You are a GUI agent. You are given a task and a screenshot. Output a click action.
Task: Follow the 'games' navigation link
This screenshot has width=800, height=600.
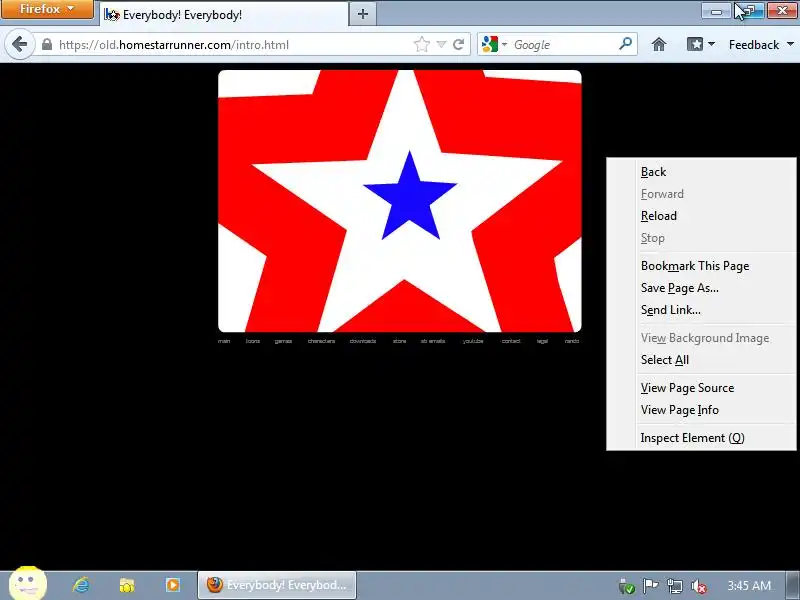[x=283, y=341]
